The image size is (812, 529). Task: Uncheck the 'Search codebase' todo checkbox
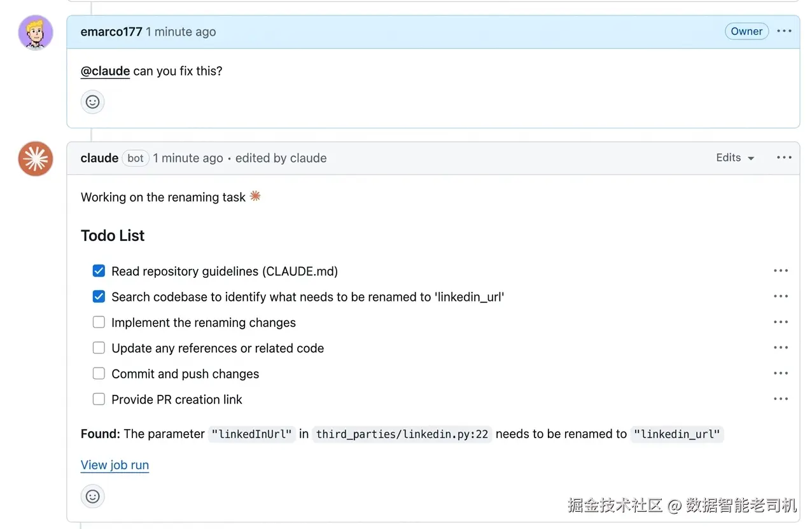click(99, 296)
